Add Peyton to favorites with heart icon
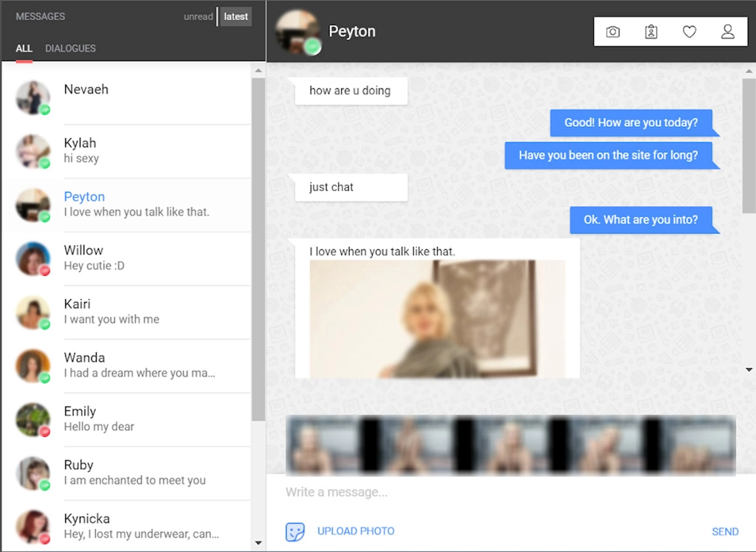Image resolution: width=756 pixels, height=552 pixels. click(690, 32)
